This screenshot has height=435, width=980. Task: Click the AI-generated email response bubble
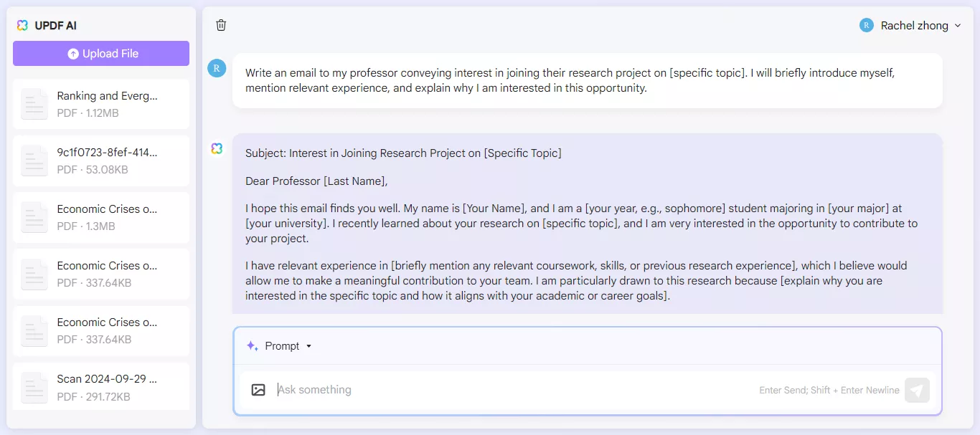click(x=588, y=224)
